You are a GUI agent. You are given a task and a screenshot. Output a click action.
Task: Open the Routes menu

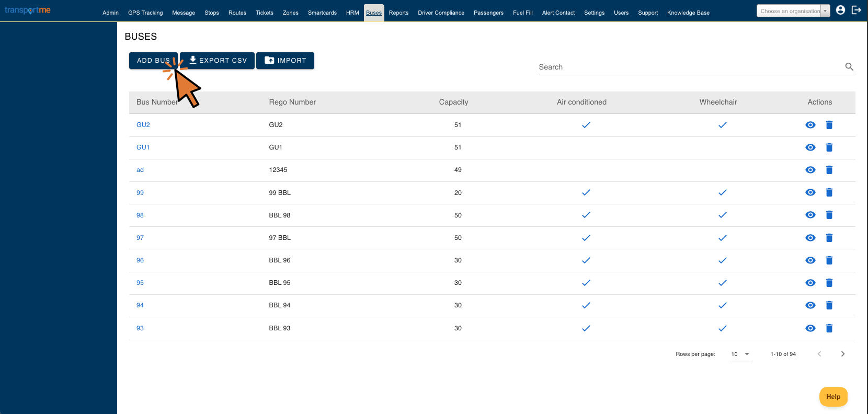pos(237,13)
